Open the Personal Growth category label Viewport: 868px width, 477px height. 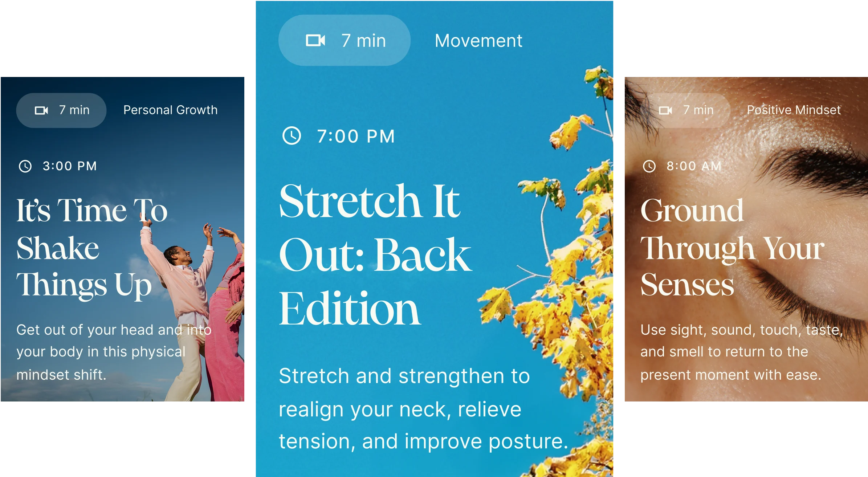click(170, 110)
